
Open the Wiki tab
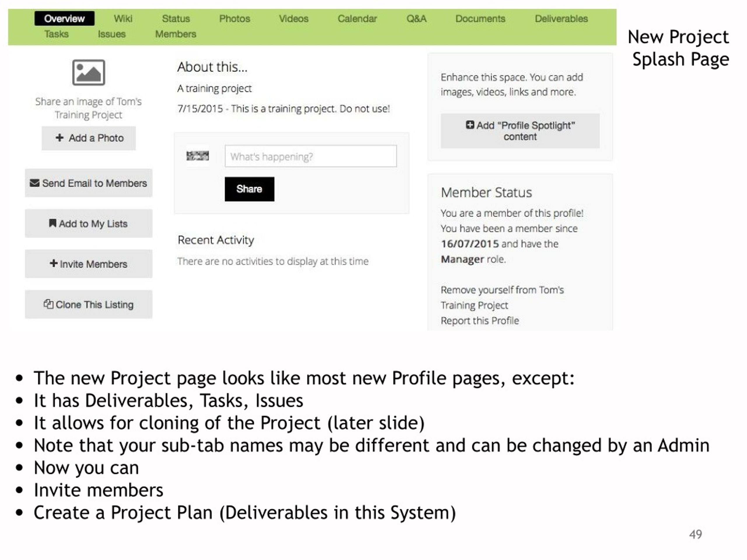(x=123, y=19)
